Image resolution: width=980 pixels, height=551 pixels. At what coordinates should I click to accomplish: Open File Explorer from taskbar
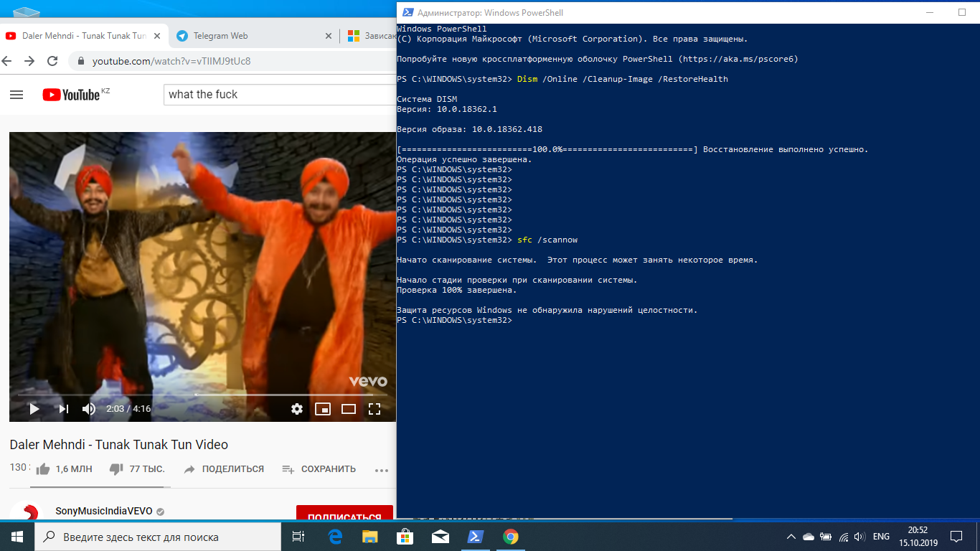click(x=369, y=537)
